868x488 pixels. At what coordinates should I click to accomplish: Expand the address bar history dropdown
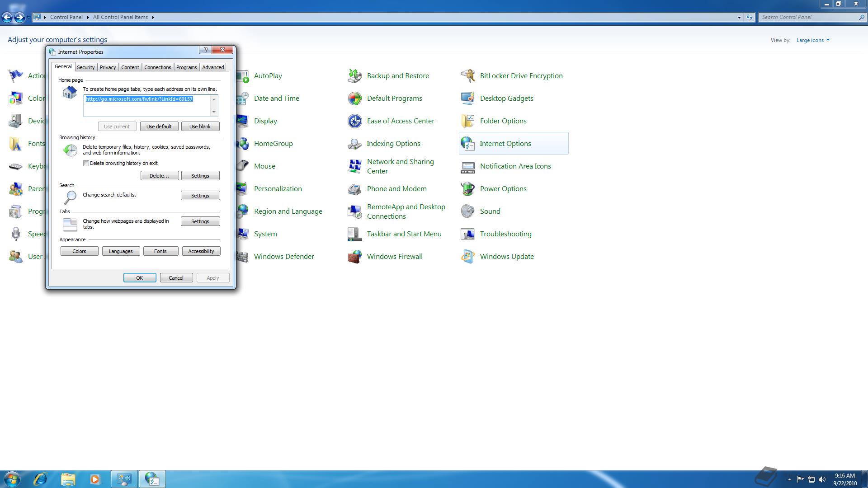(739, 17)
